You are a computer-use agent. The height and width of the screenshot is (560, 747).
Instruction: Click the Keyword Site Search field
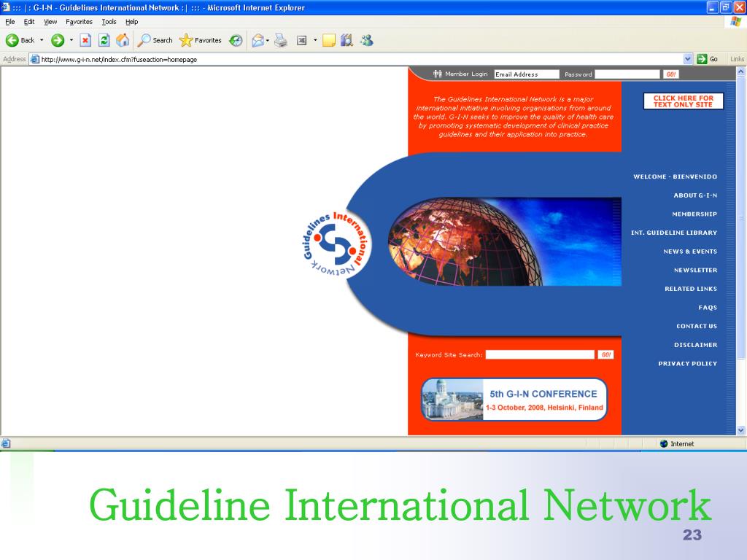click(540, 355)
